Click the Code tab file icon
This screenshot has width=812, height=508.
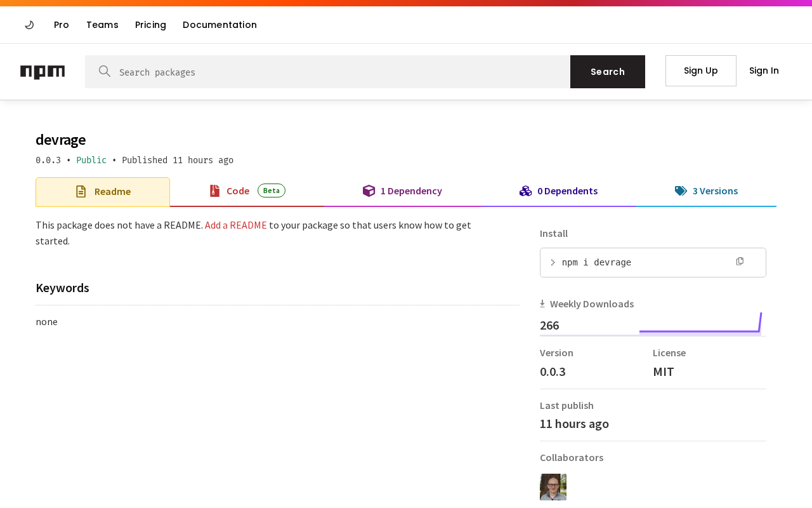tap(215, 191)
